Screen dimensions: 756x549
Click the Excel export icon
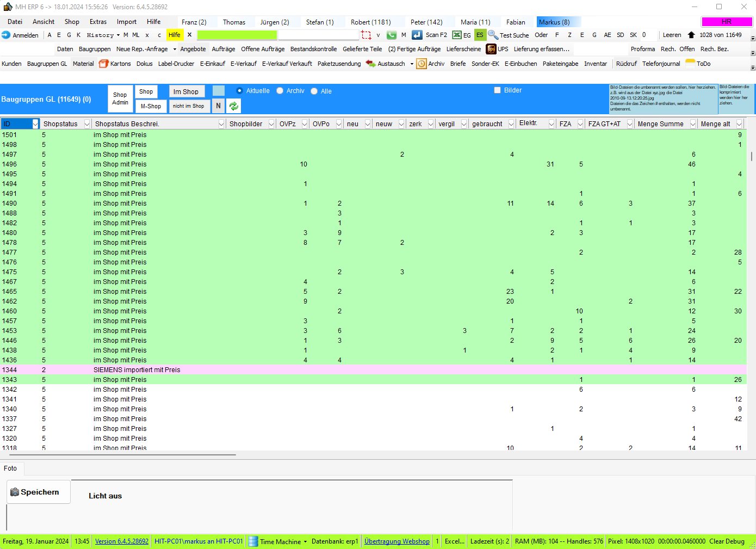(x=457, y=35)
